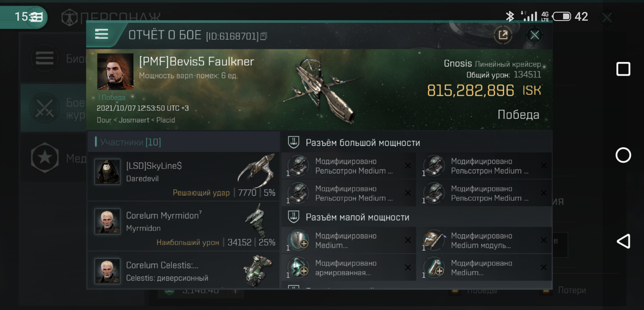The height and width of the screenshot is (310, 644).
Task: Open the hamburger menu in battle report
Action: [x=101, y=34]
